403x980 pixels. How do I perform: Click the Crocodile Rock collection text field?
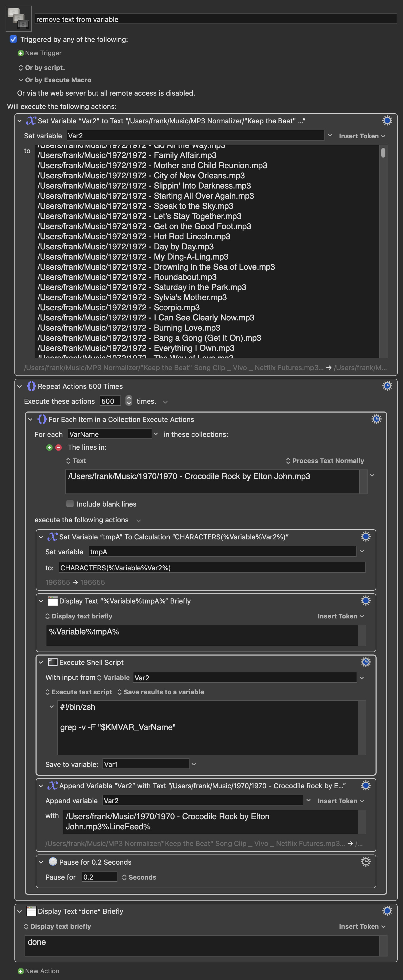(x=212, y=481)
